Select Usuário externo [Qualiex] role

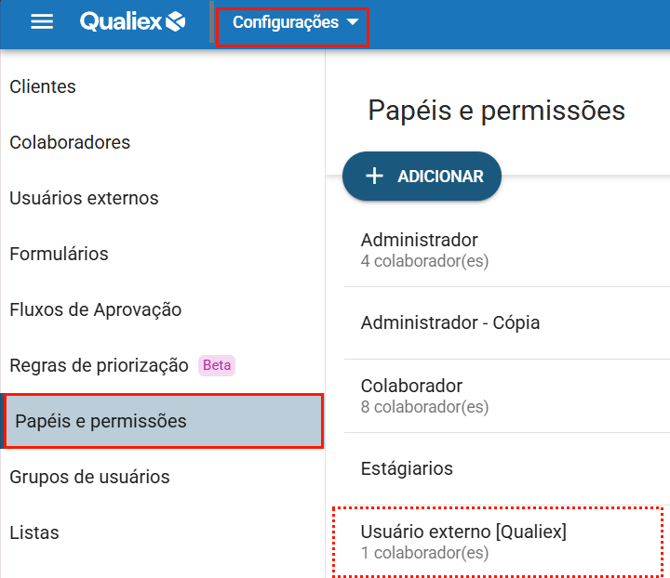[463, 541]
